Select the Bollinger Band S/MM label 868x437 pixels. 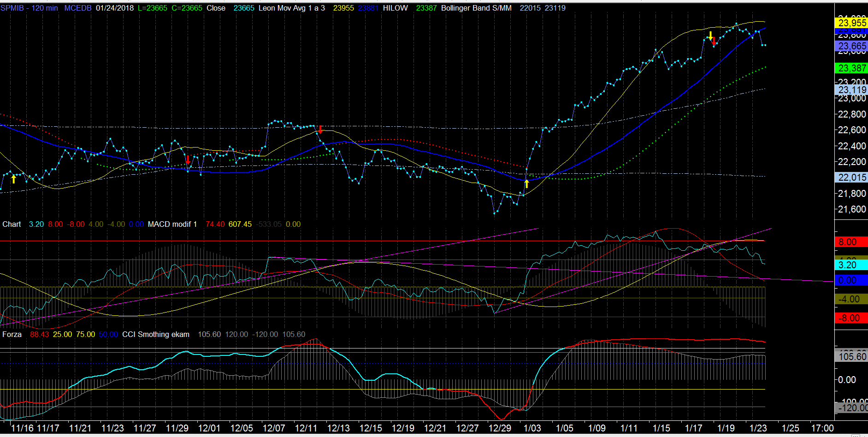[x=476, y=8]
